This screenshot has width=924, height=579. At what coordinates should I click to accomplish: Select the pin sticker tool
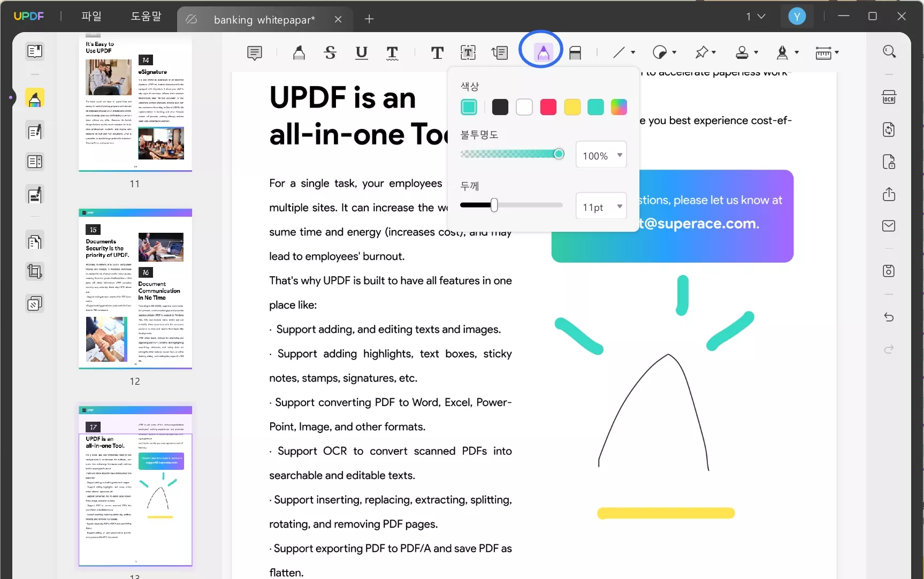click(x=701, y=52)
